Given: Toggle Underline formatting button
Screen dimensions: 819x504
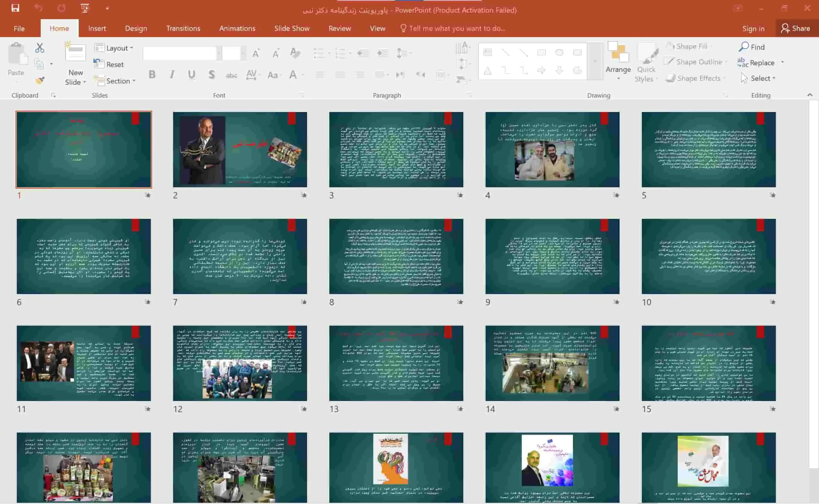Looking at the screenshot, I should 191,75.
